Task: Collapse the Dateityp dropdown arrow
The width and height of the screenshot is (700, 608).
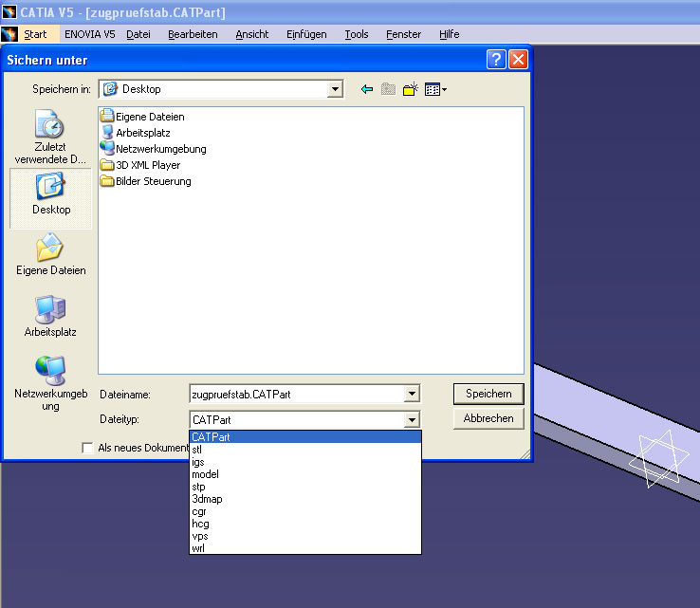Action: pyautogui.click(x=412, y=419)
